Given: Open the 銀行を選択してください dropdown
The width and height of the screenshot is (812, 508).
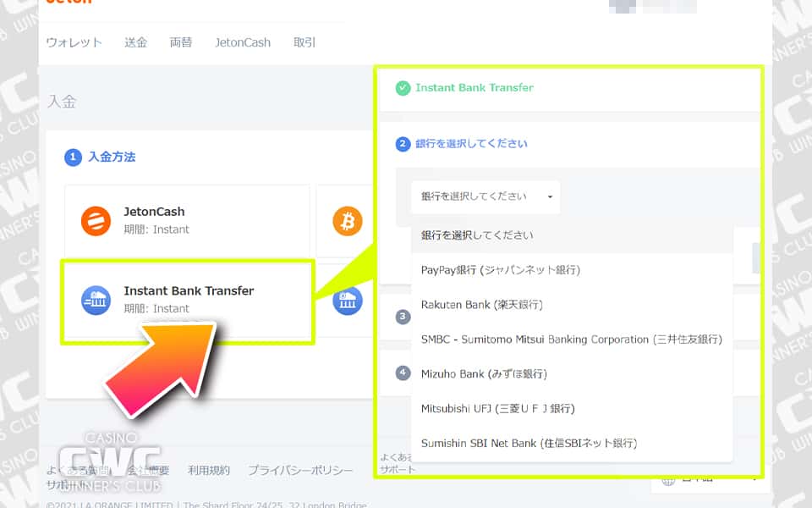Looking at the screenshot, I should point(486,196).
